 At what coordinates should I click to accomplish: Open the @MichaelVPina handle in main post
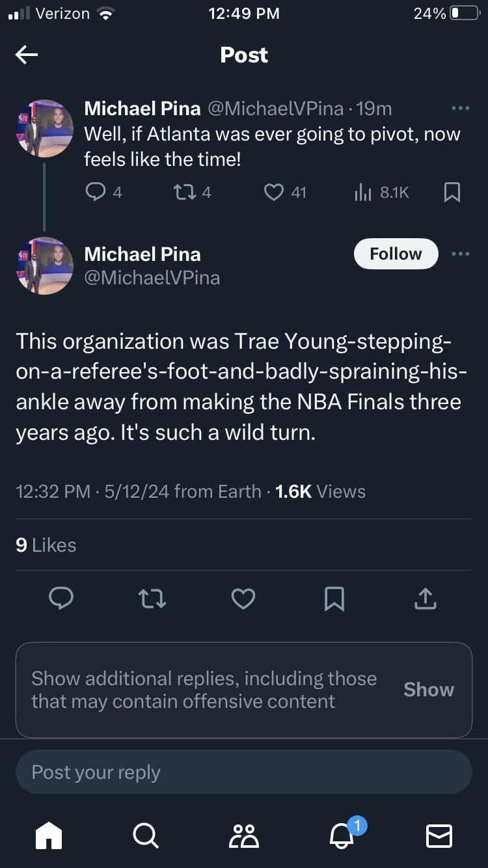click(152, 278)
